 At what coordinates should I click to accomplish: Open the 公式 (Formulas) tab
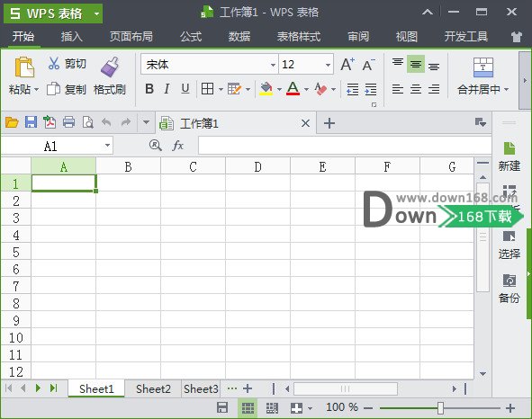tap(191, 36)
